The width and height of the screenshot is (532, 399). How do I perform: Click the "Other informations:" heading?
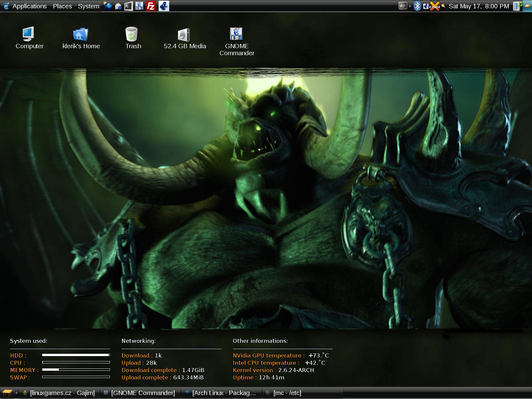click(x=260, y=341)
